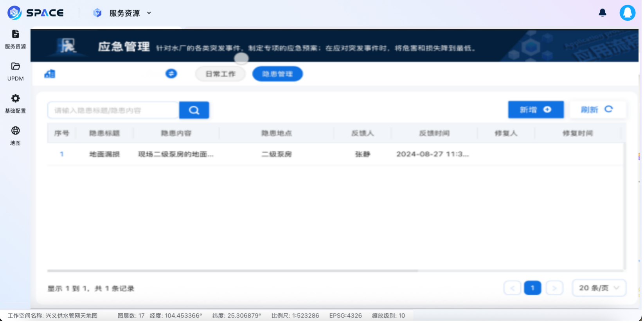The width and height of the screenshot is (644, 323).
Task: Open the 20 条/页 page size dropdown
Action: 599,288
